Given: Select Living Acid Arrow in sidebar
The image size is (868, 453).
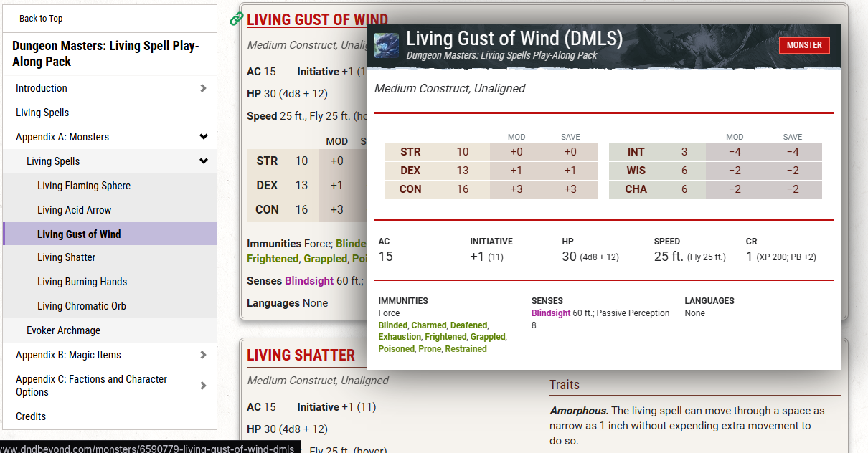Looking at the screenshot, I should pyautogui.click(x=75, y=210).
